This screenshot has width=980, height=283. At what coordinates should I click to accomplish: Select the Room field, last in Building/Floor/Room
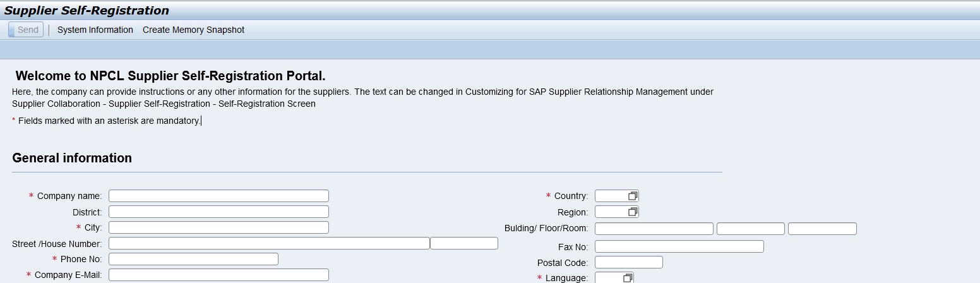(822, 229)
